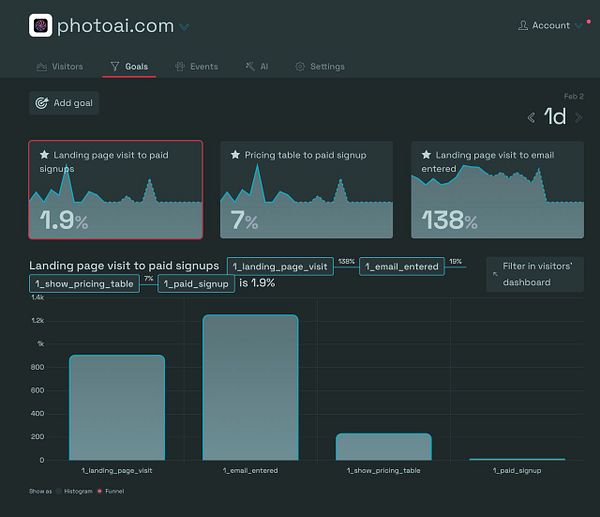Click the 1_paid_signup x-axis label
The image size is (600, 517).
[x=517, y=471]
